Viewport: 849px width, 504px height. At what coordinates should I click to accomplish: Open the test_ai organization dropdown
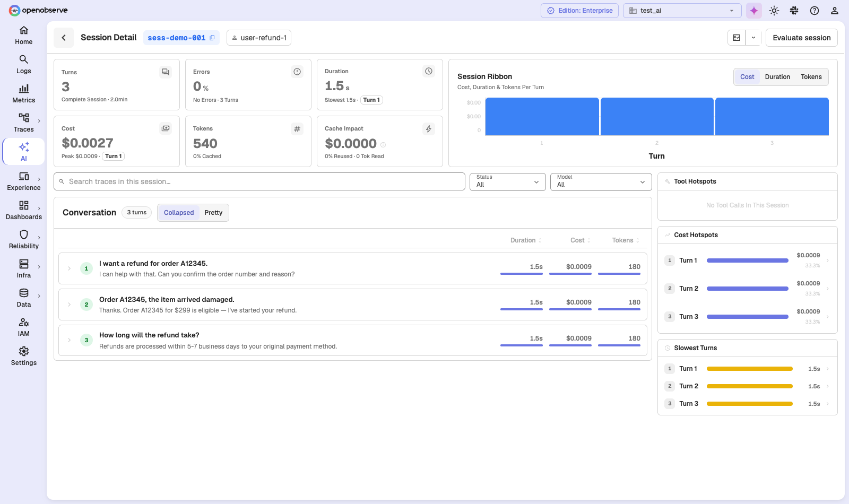pos(682,11)
